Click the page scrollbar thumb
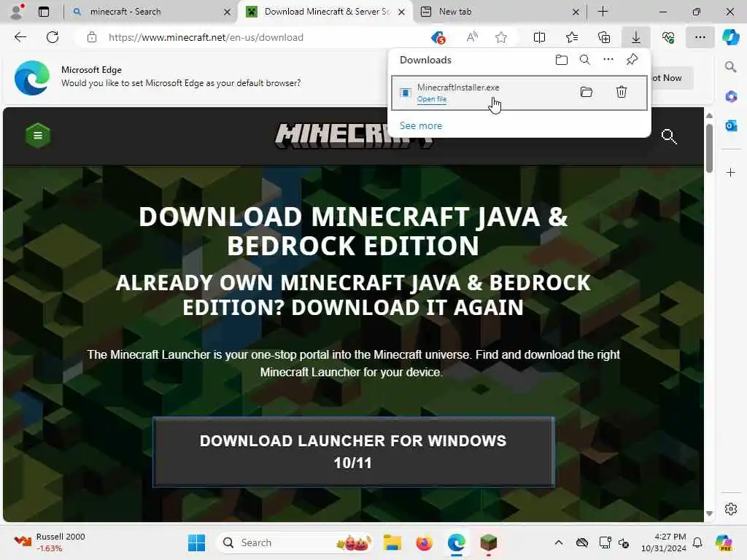The height and width of the screenshot is (560, 747). click(x=709, y=149)
